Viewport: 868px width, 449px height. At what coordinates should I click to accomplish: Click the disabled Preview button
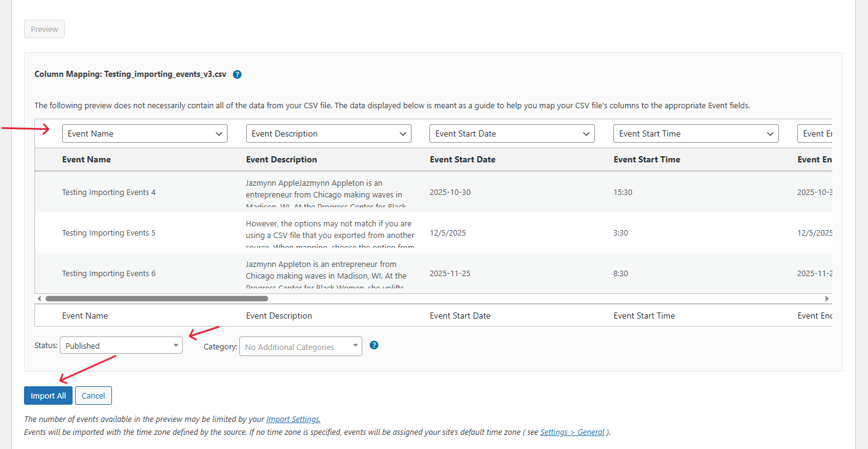(44, 29)
